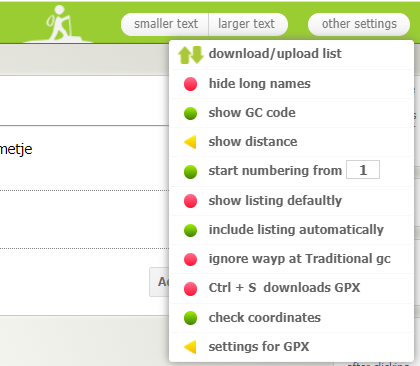Click Ctrl + S downloads GPX label
Viewport: 420px width, 366px height.
284,288
